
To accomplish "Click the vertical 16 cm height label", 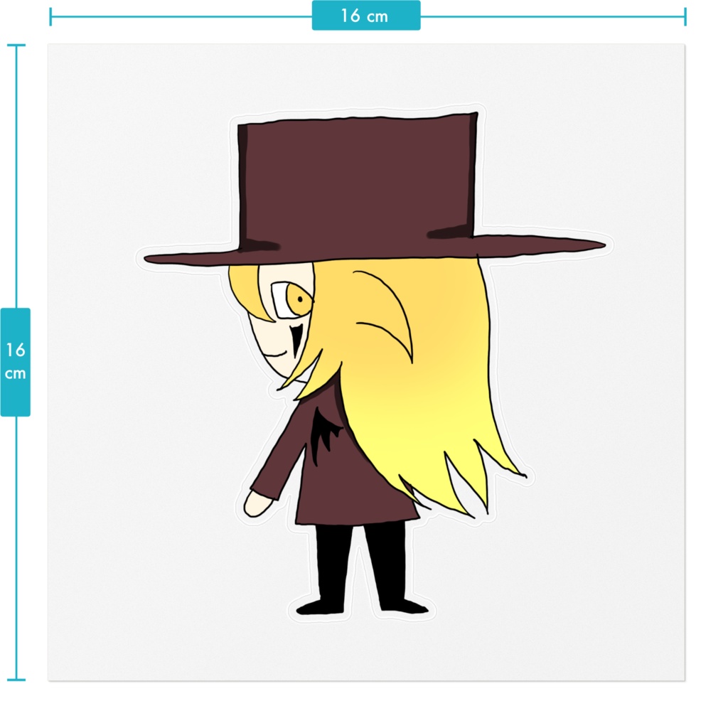I will [x=16, y=362].
